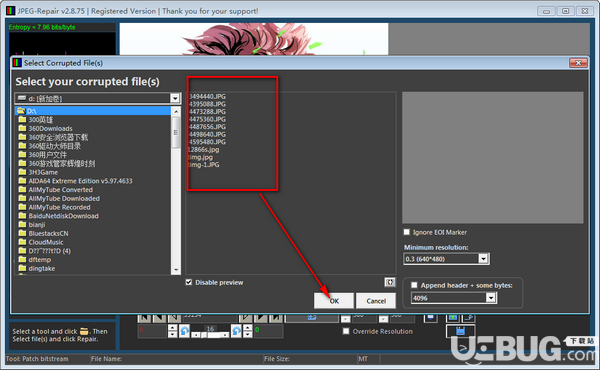Click the green 0 input field
The image size is (600, 370).
click(x=269, y=331)
